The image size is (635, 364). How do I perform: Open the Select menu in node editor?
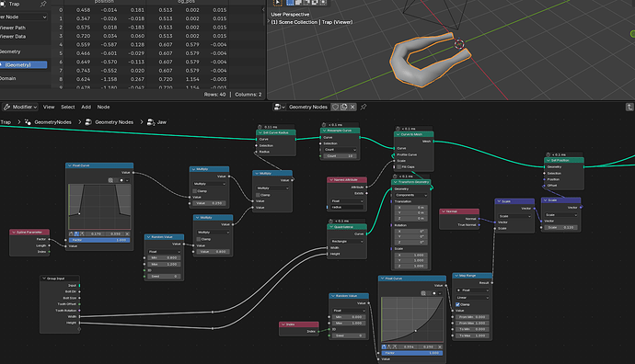67,107
